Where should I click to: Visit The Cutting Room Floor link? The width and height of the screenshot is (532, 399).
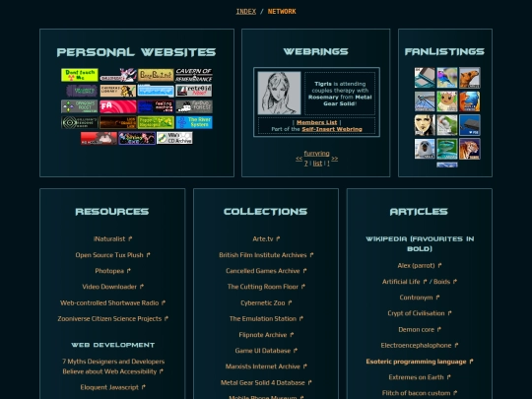pos(266,287)
